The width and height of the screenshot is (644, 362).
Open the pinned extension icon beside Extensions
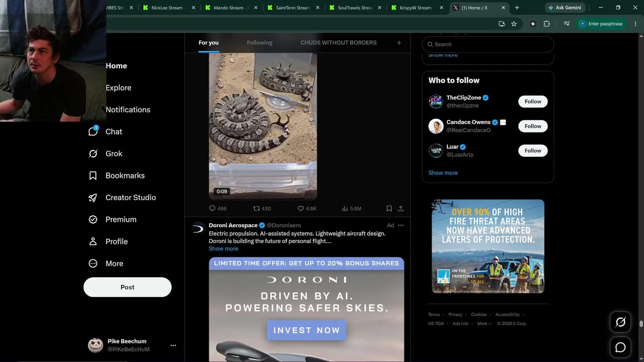tap(533, 24)
